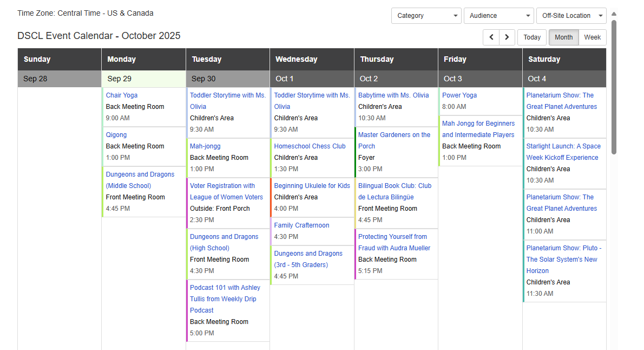
Task: Open the Power Yoga event
Action: click(459, 95)
